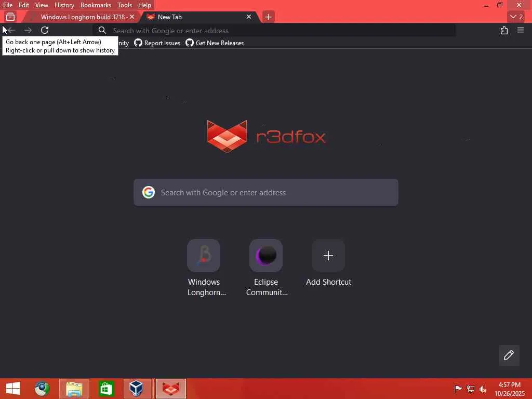532x399 pixels.
Task: Open File Explorer from taskbar
Action: pos(74,389)
